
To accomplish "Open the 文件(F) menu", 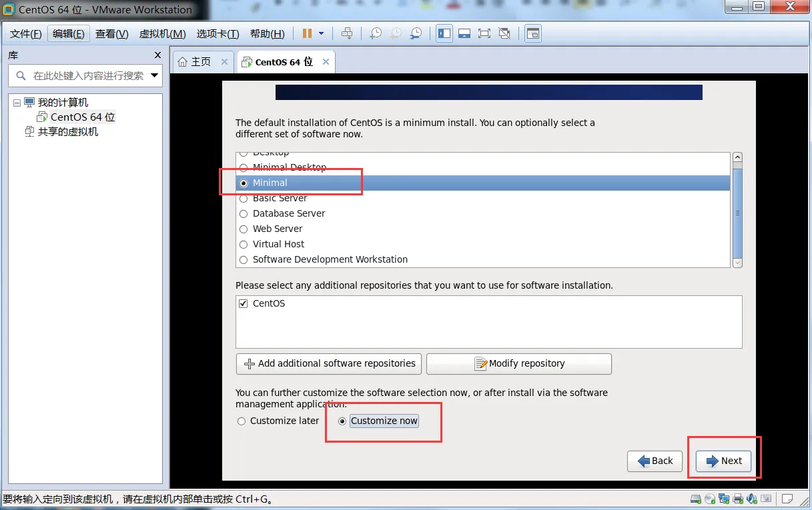I will (x=26, y=34).
